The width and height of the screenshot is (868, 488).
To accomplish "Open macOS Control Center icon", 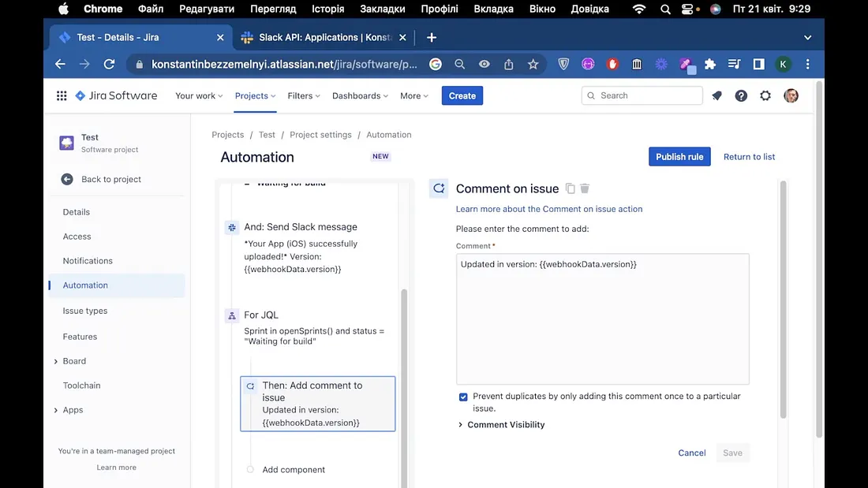I will pyautogui.click(x=687, y=9).
